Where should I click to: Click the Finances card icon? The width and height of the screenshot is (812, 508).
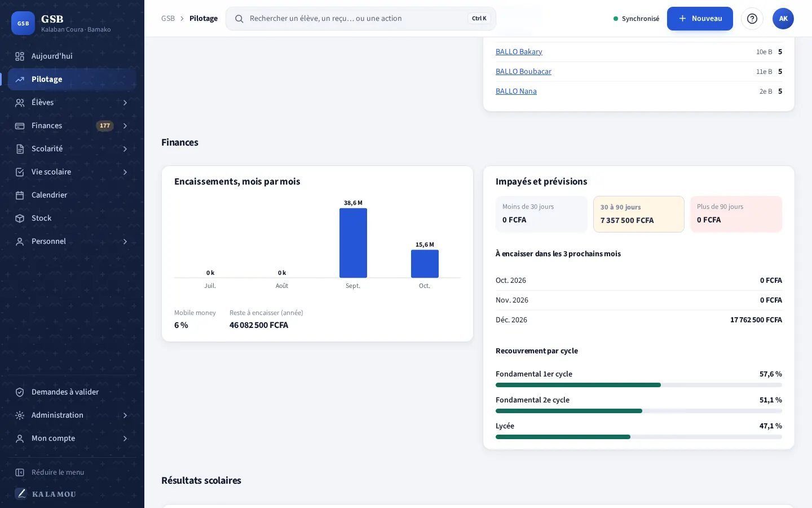point(20,126)
